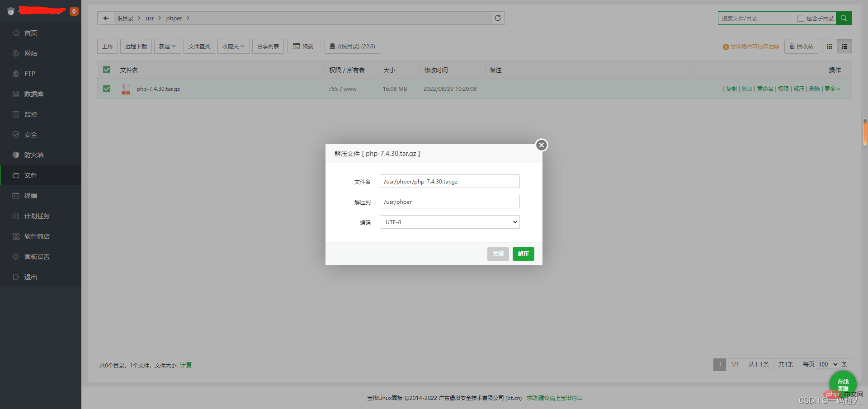Uncheck the php-7.4.30.tar.gz row checkbox
This screenshot has width=868, height=409.
click(x=107, y=89)
